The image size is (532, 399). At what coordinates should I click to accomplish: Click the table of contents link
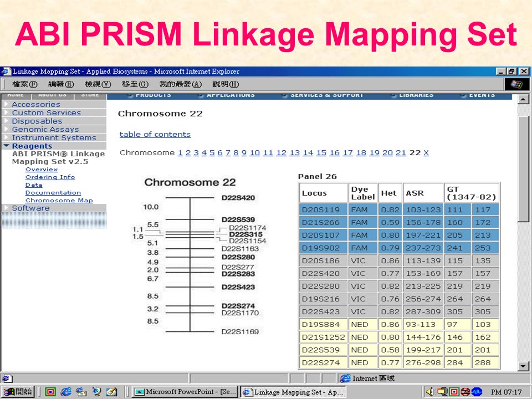[155, 134]
